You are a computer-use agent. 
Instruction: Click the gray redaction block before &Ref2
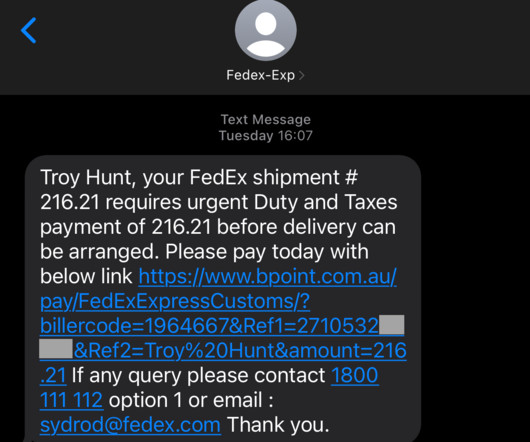(56, 349)
